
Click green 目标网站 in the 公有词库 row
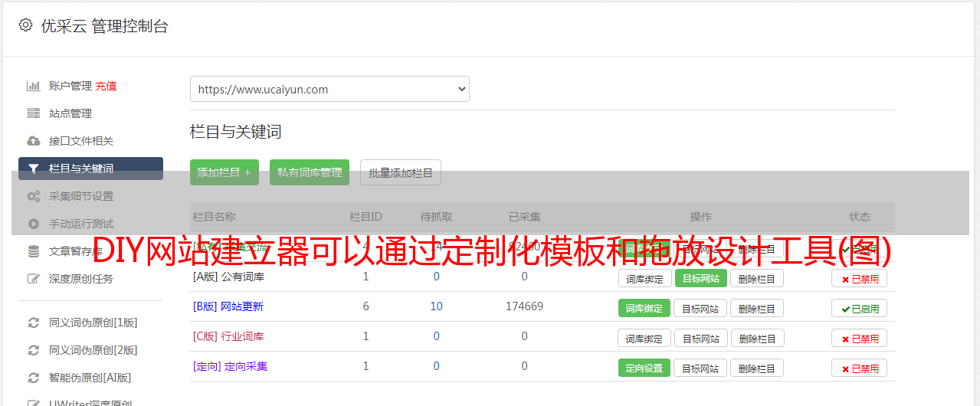coord(700,278)
